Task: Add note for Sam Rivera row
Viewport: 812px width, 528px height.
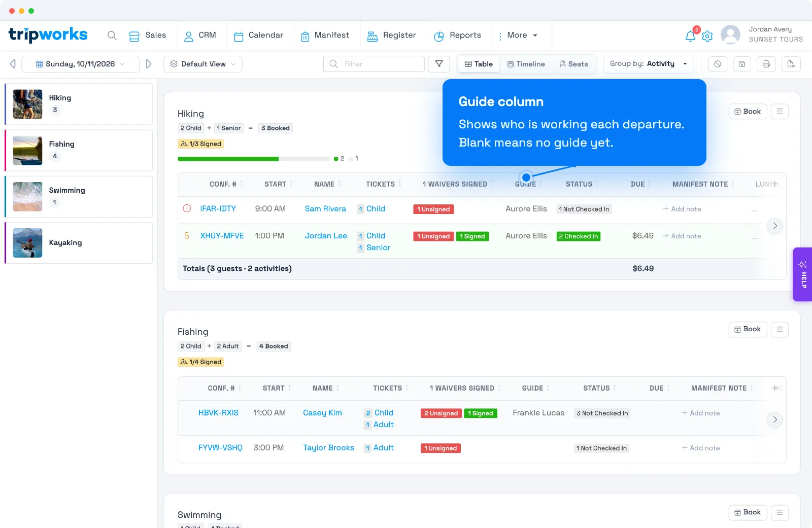Action: coord(682,209)
